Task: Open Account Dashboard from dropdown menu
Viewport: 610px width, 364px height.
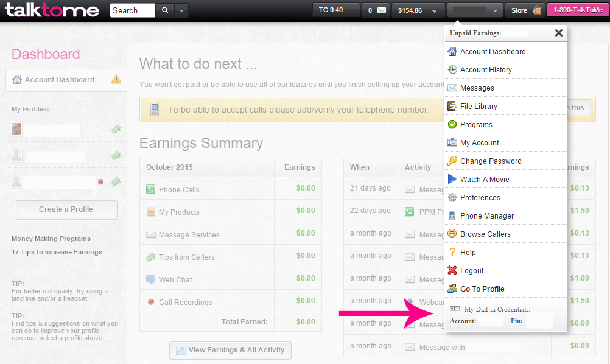Action: (506, 51)
